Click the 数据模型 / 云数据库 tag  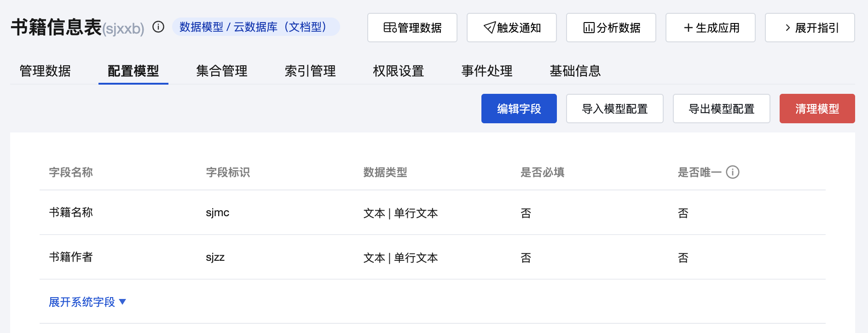(x=256, y=27)
